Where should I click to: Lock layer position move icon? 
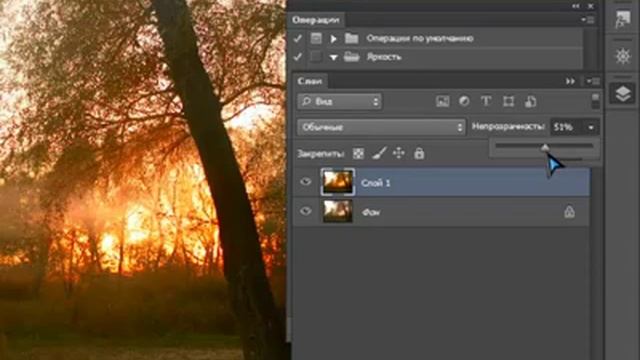pos(398,153)
